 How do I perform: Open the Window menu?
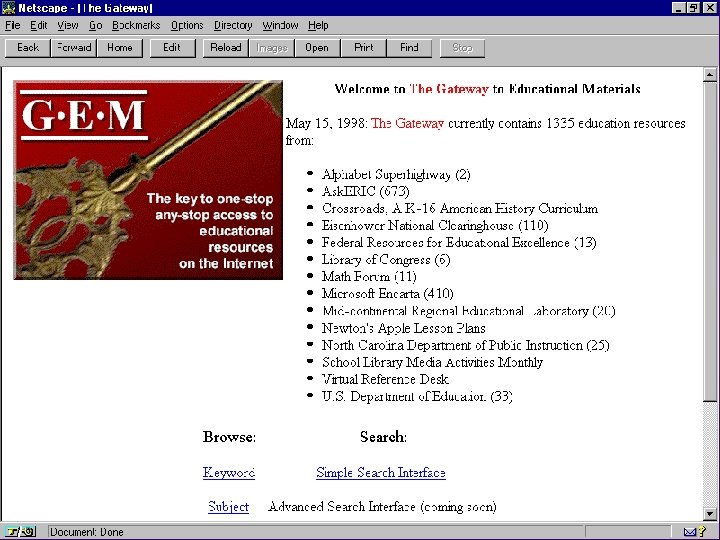pos(280,25)
